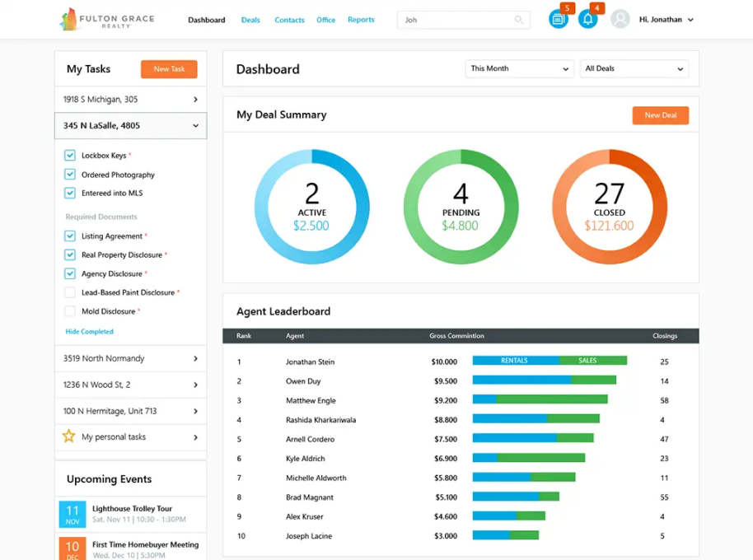Click the SALES bar for Jonathan Stein
The height and width of the screenshot is (560, 753).
point(592,361)
